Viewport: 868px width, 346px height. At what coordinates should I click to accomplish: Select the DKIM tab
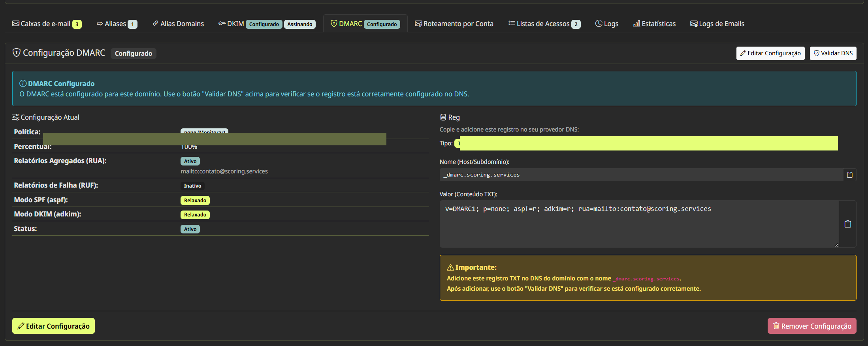tap(267, 24)
